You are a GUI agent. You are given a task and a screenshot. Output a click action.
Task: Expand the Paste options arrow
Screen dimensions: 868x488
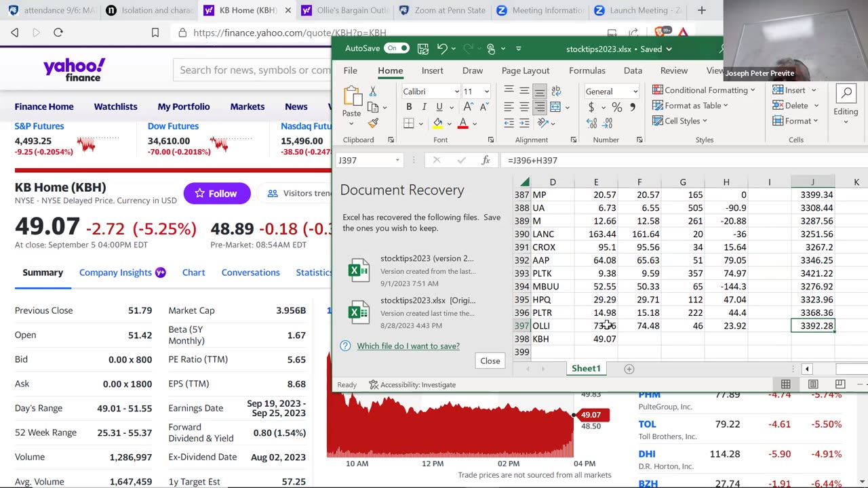click(x=351, y=123)
